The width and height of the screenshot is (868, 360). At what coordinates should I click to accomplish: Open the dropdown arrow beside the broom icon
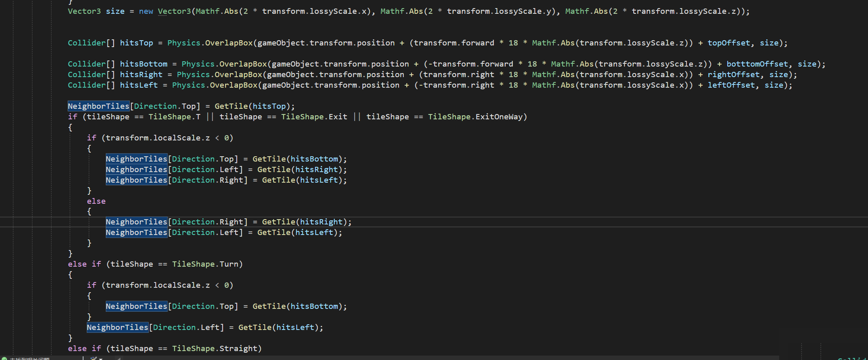point(101,359)
